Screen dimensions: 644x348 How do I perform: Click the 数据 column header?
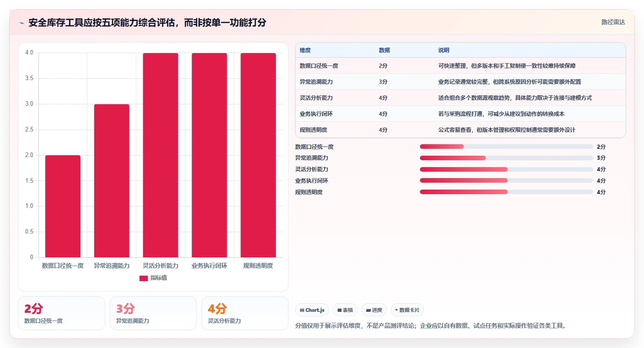pos(384,50)
